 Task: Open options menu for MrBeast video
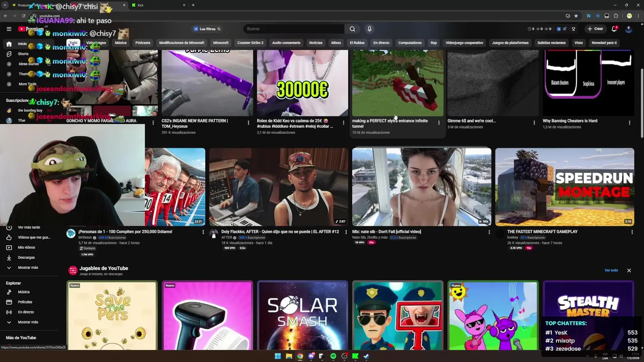[203, 232]
